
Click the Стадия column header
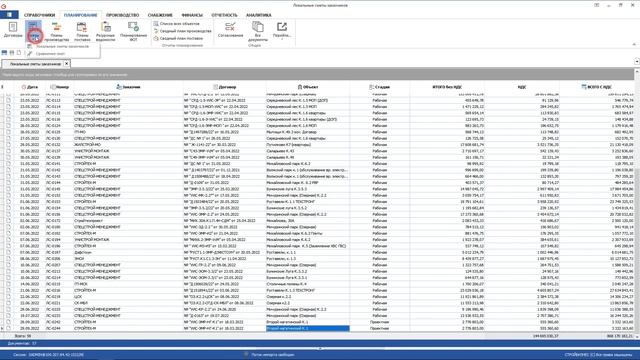[380, 87]
